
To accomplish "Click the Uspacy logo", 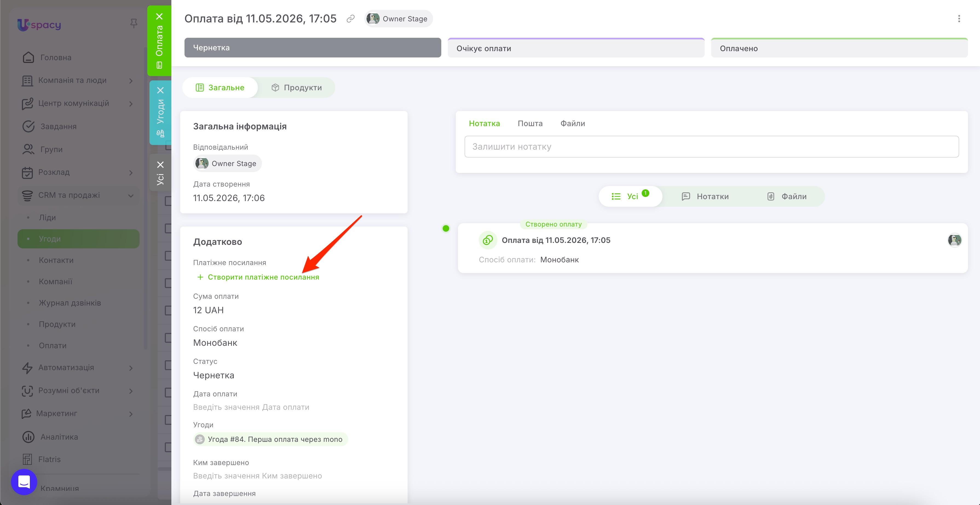I will coord(39,25).
